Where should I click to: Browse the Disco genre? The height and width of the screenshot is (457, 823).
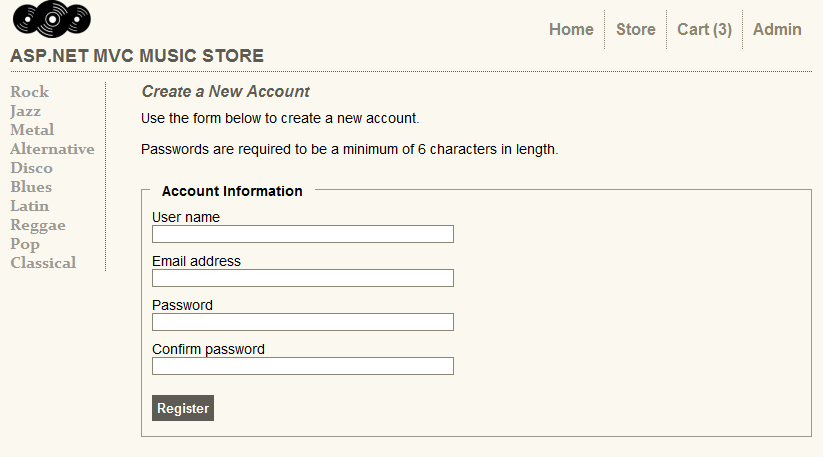[x=31, y=168]
